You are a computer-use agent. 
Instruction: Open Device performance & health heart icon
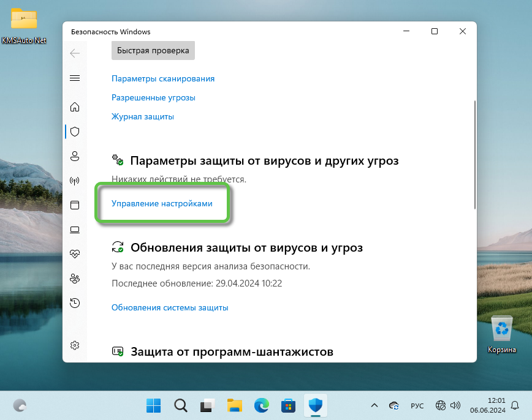75,253
